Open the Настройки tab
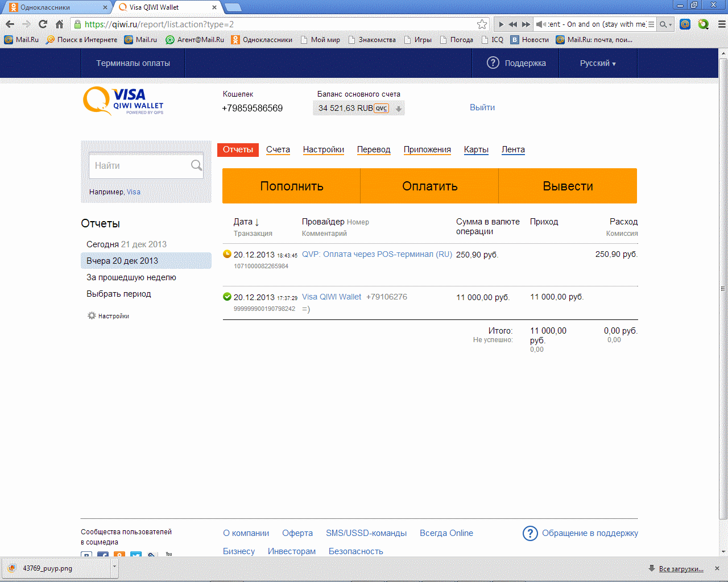Image resolution: width=728 pixels, height=582 pixels. pyautogui.click(x=324, y=149)
